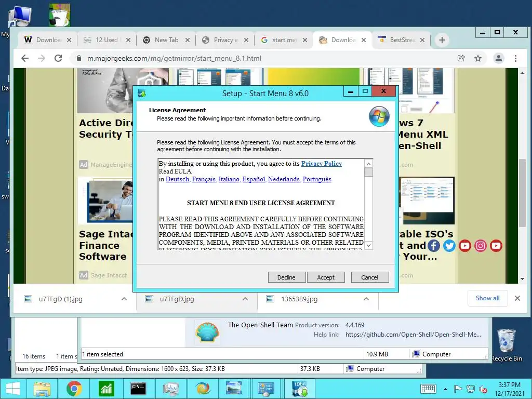The height and width of the screenshot is (399, 532).
Task: Open File Explorer from the taskbar
Action: [42, 389]
